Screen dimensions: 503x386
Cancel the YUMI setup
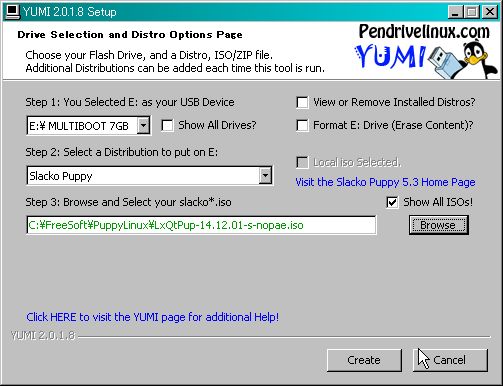coord(450,360)
